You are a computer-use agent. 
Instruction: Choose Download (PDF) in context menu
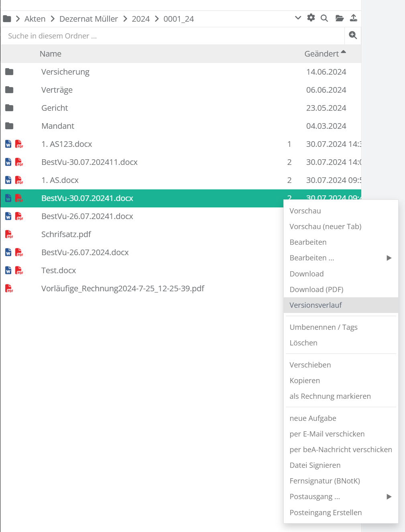(316, 290)
